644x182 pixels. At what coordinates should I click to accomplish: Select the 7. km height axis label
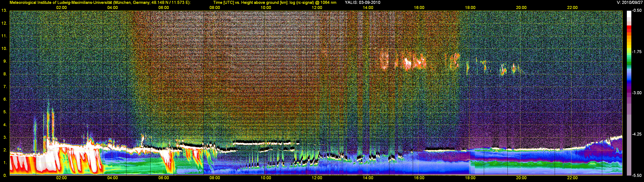pyautogui.click(x=5, y=87)
